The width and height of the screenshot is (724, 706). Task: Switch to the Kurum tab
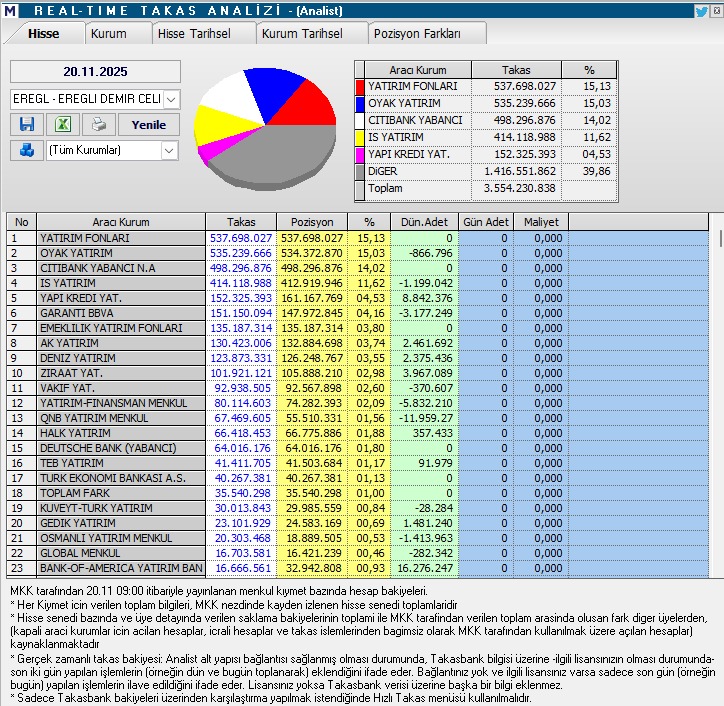[x=108, y=33]
